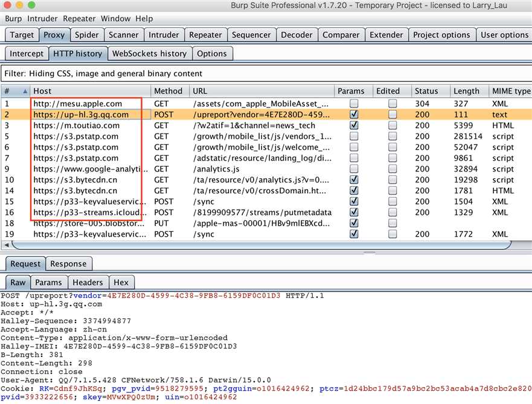Click the scroll-left arrow of horizontal scrollbar

click(6, 245)
